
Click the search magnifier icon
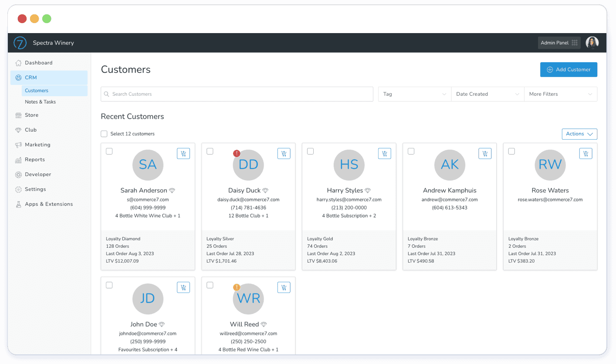coord(107,94)
